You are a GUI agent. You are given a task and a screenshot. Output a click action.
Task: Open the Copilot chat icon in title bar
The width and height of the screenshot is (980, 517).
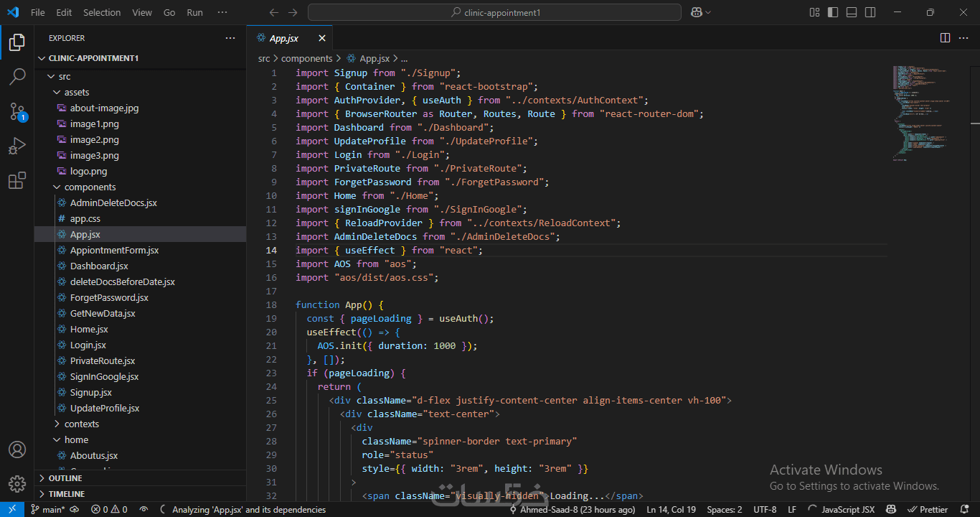point(696,12)
